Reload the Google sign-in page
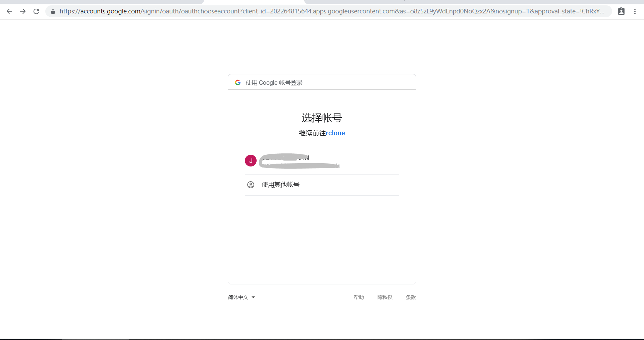 click(36, 11)
